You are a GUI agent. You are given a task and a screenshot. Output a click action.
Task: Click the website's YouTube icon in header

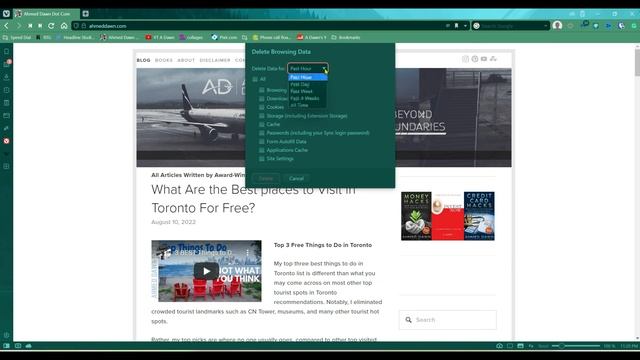484,59
